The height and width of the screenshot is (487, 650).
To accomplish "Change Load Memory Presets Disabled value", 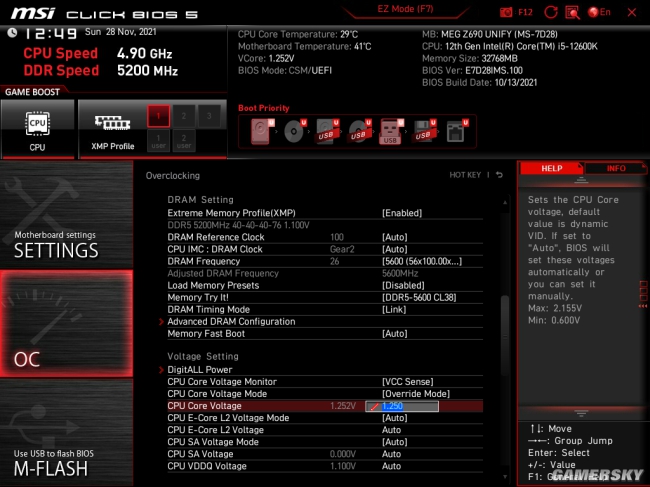I will (403, 285).
